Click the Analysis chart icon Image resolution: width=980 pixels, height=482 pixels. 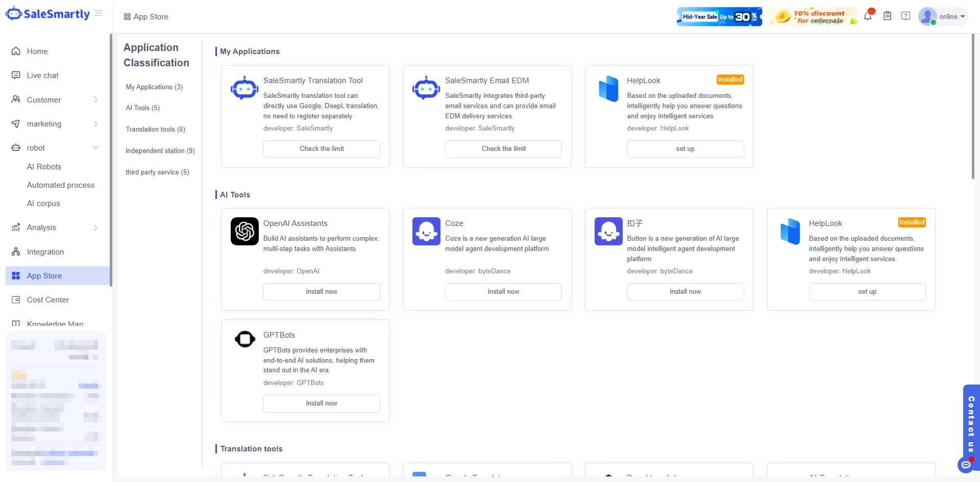click(x=16, y=227)
